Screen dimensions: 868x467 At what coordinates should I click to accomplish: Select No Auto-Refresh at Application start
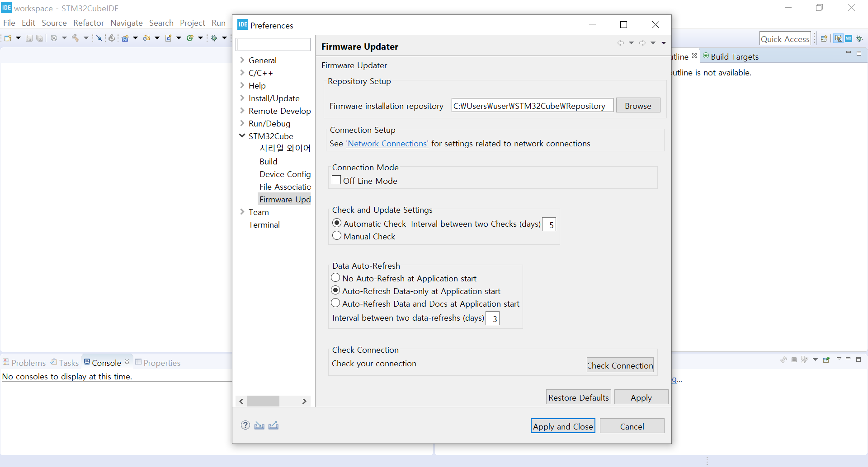coord(335,278)
